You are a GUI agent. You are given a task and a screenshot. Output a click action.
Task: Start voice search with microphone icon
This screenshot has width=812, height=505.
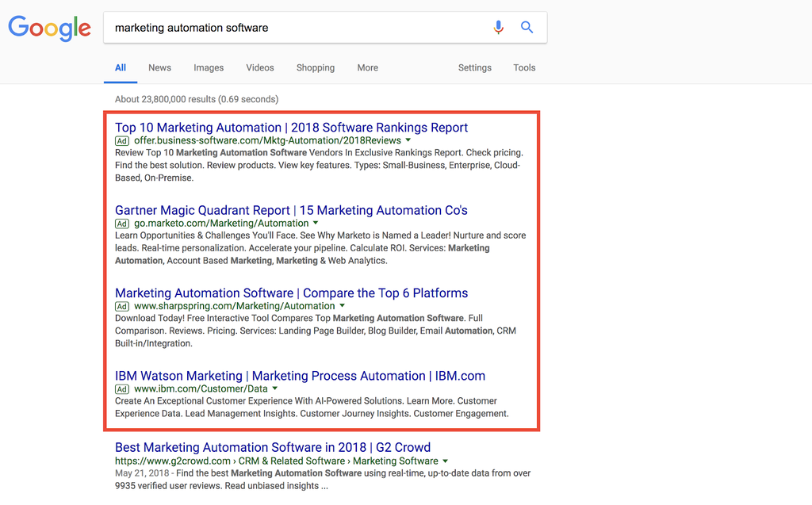click(x=498, y=27)
